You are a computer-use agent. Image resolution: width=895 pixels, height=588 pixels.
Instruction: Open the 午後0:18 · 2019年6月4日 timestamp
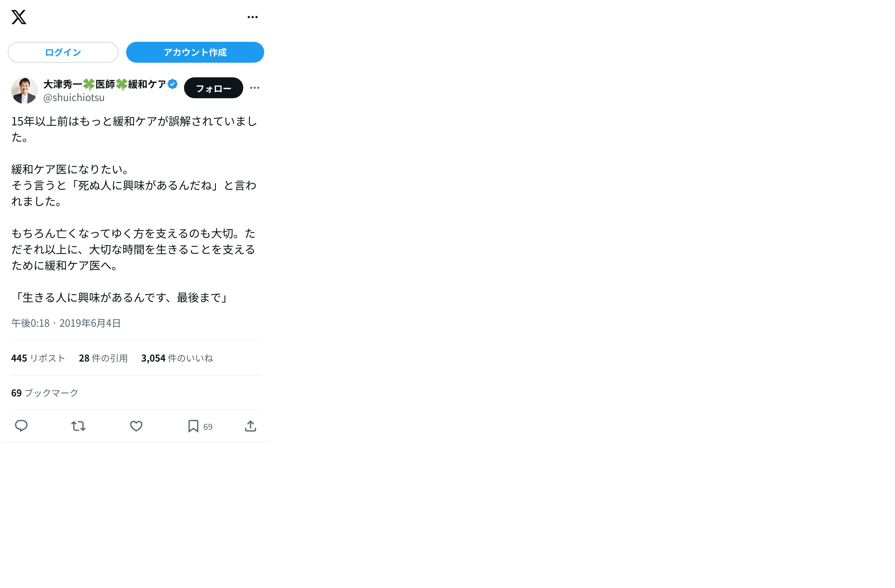pyautogui.click(x=66, y=323)
